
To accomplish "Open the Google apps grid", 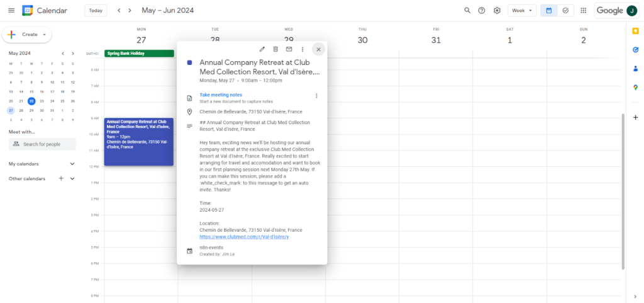I will click(584, 11).
